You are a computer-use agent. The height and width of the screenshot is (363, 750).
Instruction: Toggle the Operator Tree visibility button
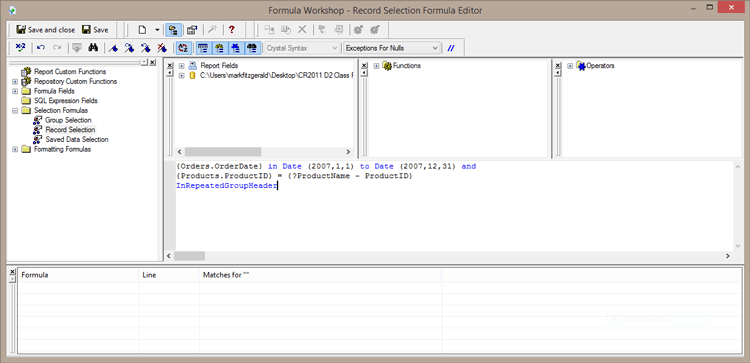point(236,47)
